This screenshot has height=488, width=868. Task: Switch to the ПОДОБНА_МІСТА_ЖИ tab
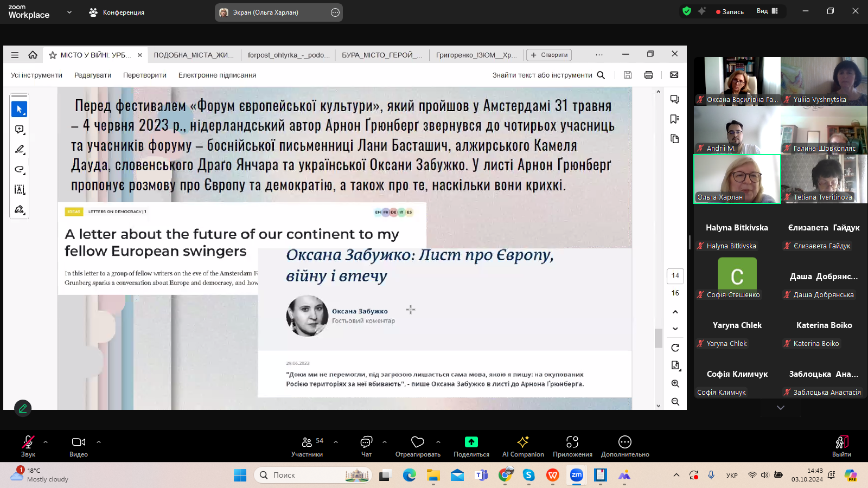click(x=194, y=55)
